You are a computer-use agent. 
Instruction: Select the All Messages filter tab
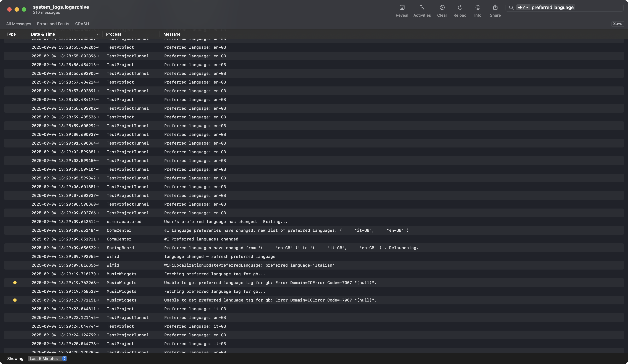pyautogui.click(x=19, y=24)
